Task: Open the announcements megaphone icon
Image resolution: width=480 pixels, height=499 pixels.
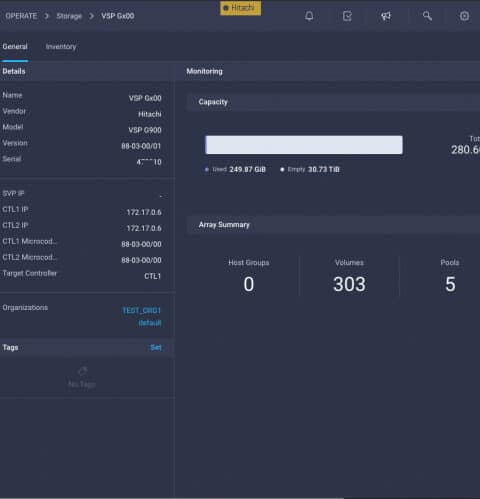Action: [386, 16]
